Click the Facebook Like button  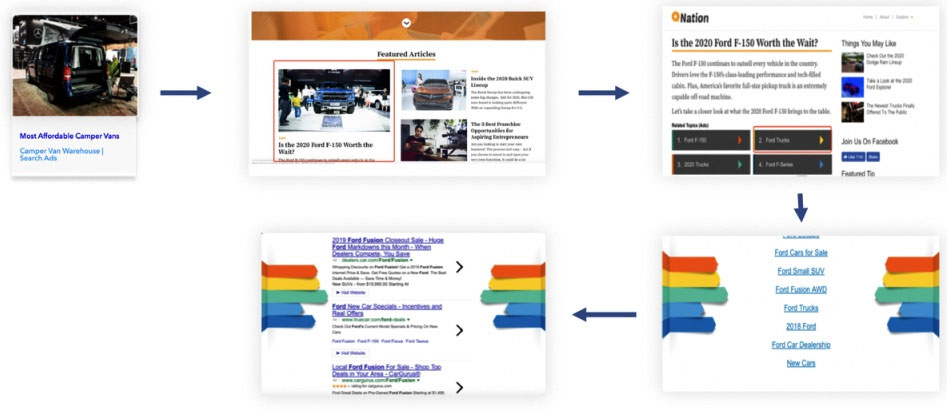(853, 157)
